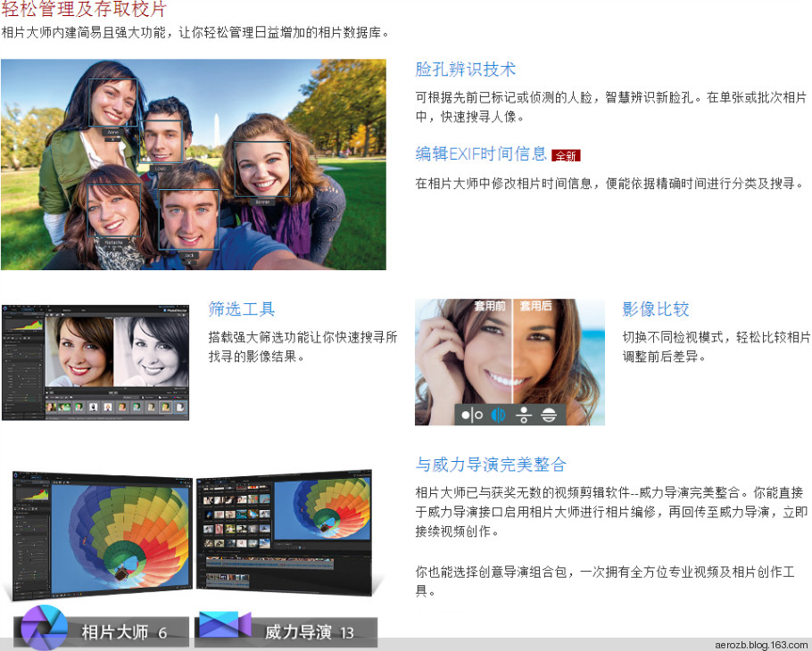Open the filter tool screenshot thumbnail
The height and width of the screenshot is (651, 812).
(95, 362)
